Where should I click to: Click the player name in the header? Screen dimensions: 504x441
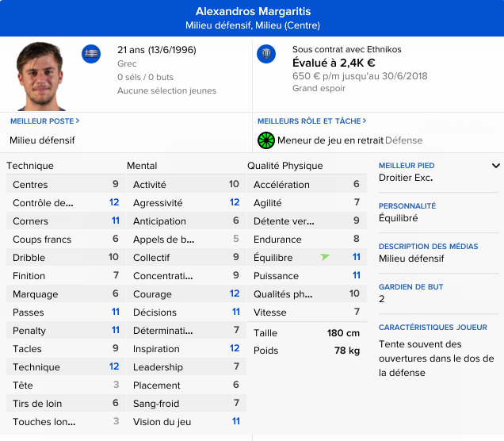pos(252,11)
